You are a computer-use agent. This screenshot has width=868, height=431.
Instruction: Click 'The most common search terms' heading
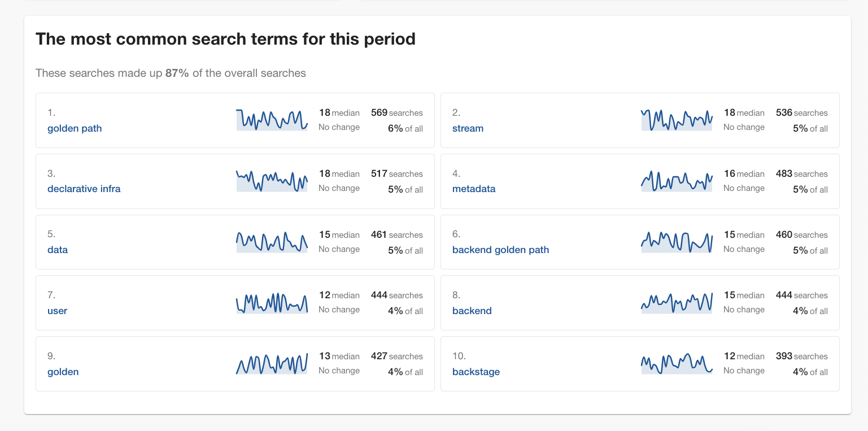coord(225,39)
